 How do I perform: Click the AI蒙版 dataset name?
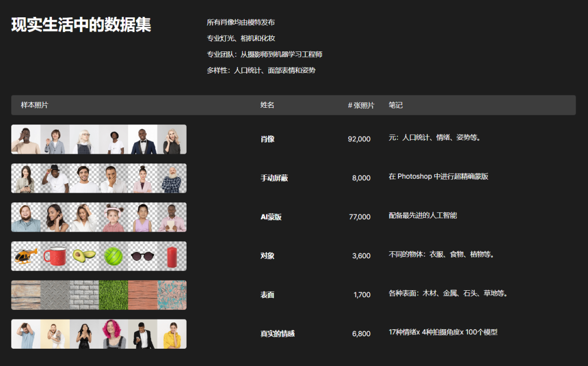(271, 217)
